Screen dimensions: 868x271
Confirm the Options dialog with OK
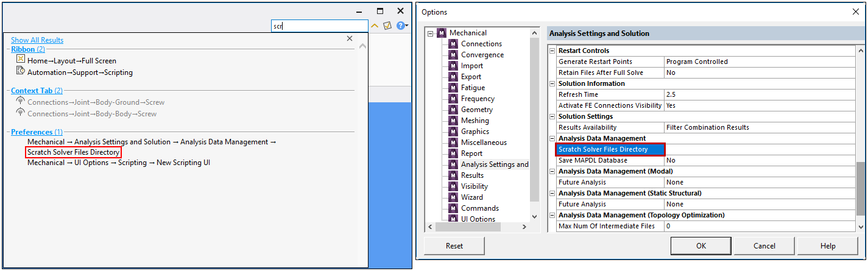pos(701,246)
